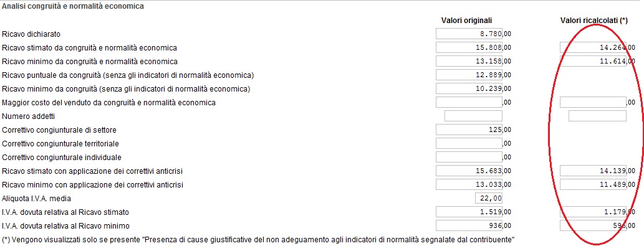Viewport: 644px width, 246px height.
Task: Select recalculated Ricavo minimo con correttivi anticrisi field
Action: coord(593,184)
